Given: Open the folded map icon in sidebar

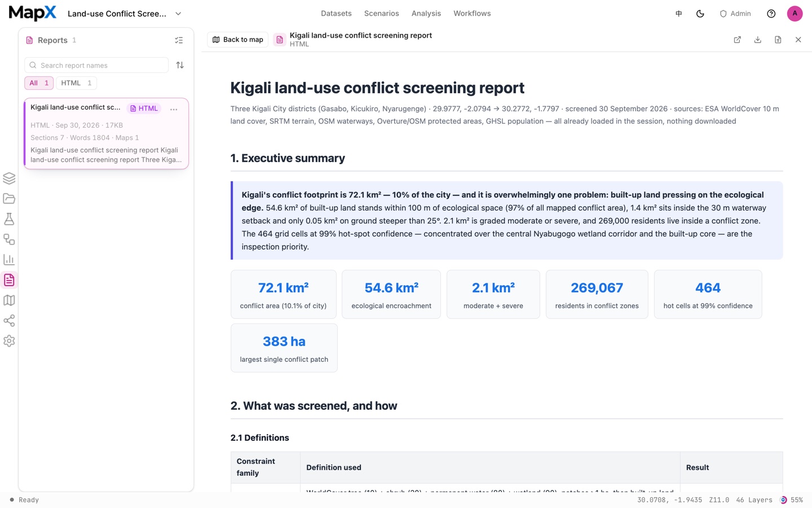Looking at the screenshot, I should [9, 300].
